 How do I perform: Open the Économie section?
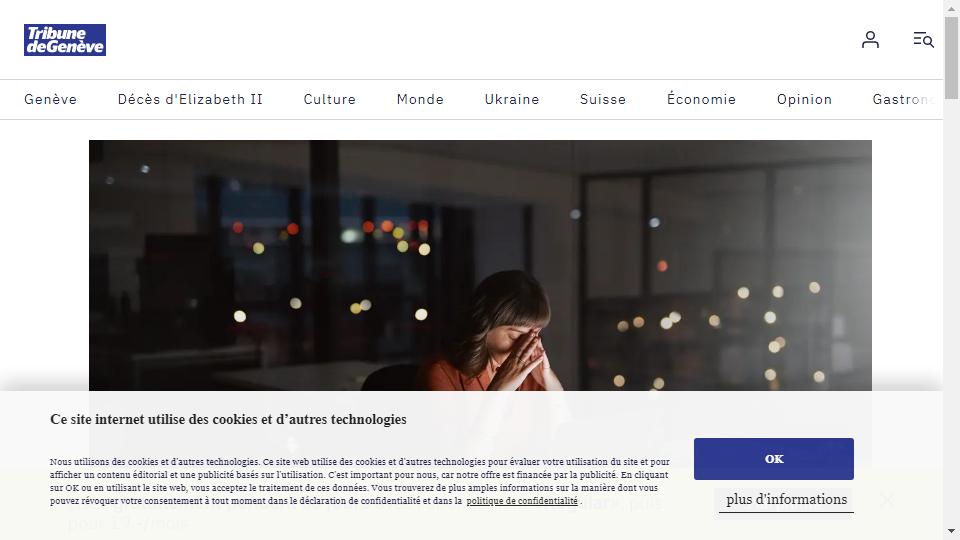click(x=701, y=99)
